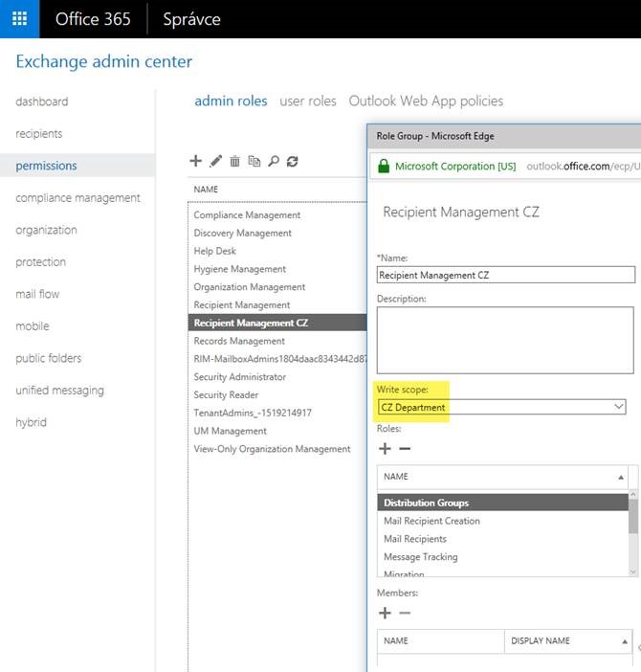The image size is (641, 672).
Task: Click the Exchange admin center title
Action: click(x=104, y=61)
